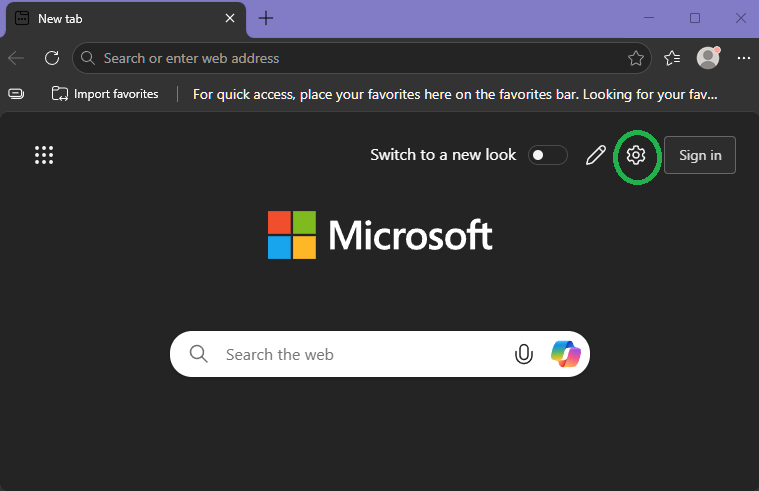Click the favorites bar quick access message
This screenshot has height=491, width=759.
455,94
